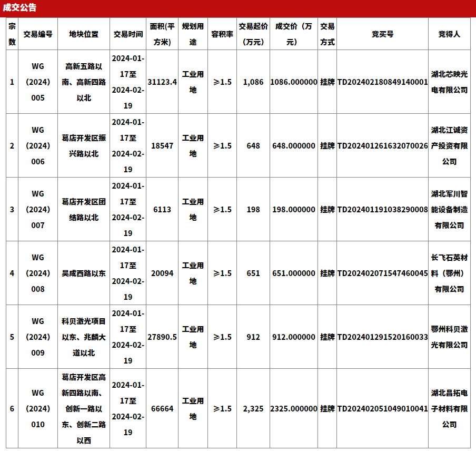Select the 竞买号 column header
Image resolution: width=476 pixels, height=451 pixels.
click(382, 34)
